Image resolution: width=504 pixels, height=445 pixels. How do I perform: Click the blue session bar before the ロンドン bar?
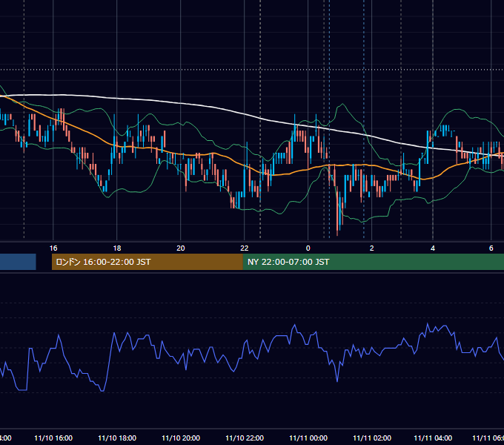(18, 262)
